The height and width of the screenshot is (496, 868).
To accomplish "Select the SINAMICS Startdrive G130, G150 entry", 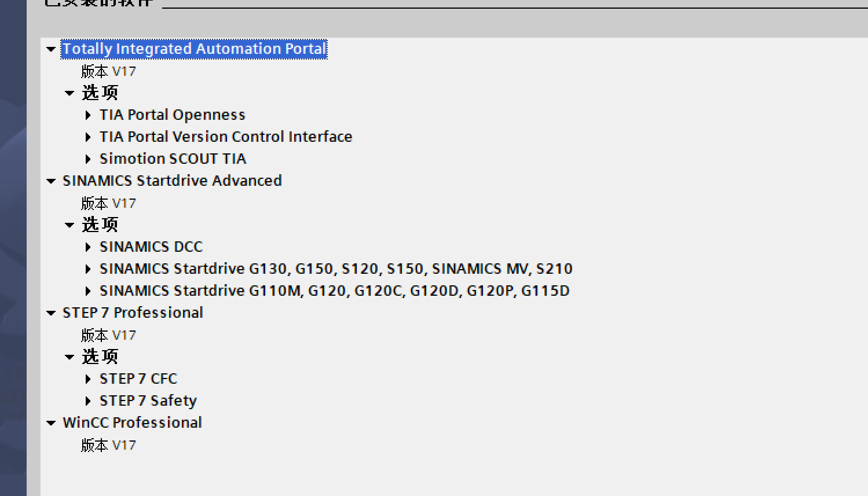I will (336, 269).
